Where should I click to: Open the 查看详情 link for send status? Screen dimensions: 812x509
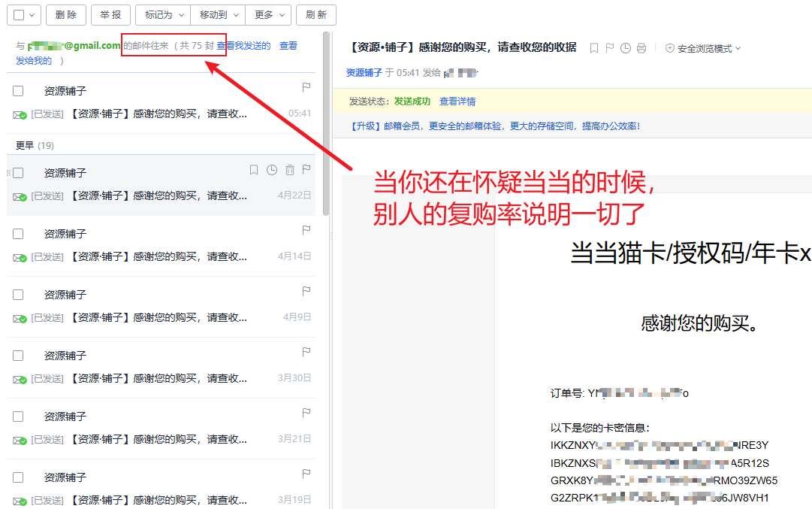pyautogui.click(x=457, y=101)
